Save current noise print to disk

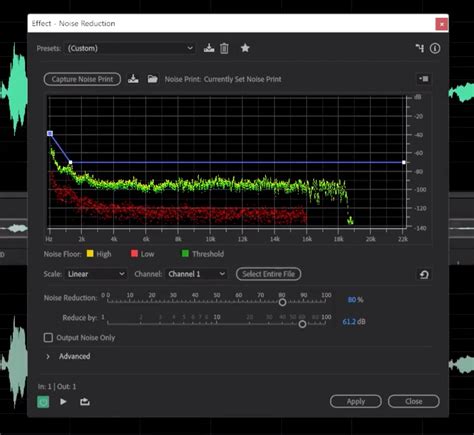133,79
